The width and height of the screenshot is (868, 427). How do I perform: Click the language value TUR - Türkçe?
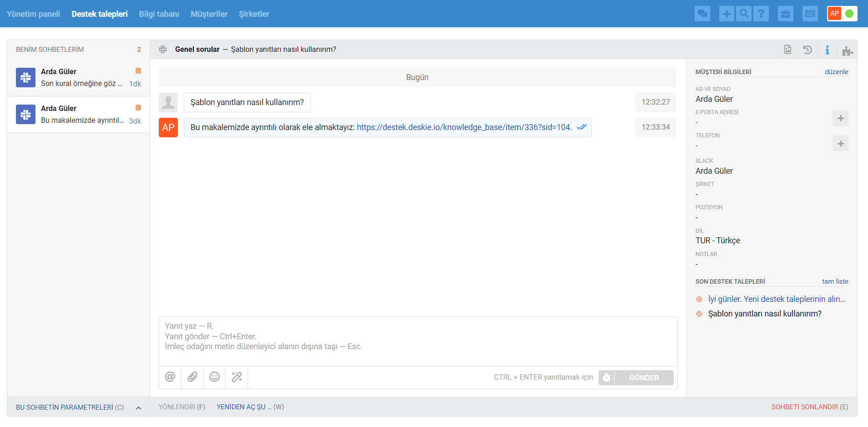[x=718, y=241]
